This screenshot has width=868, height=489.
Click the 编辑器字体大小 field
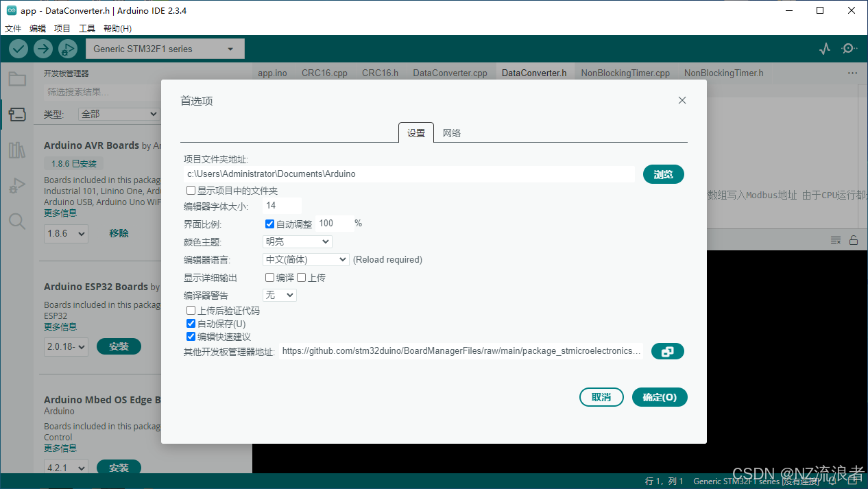[x=282, y=205]
